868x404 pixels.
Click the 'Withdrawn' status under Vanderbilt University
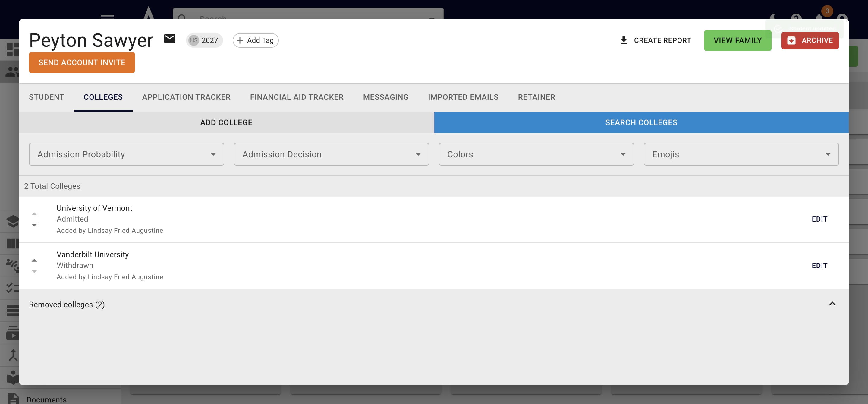point(75,266)
